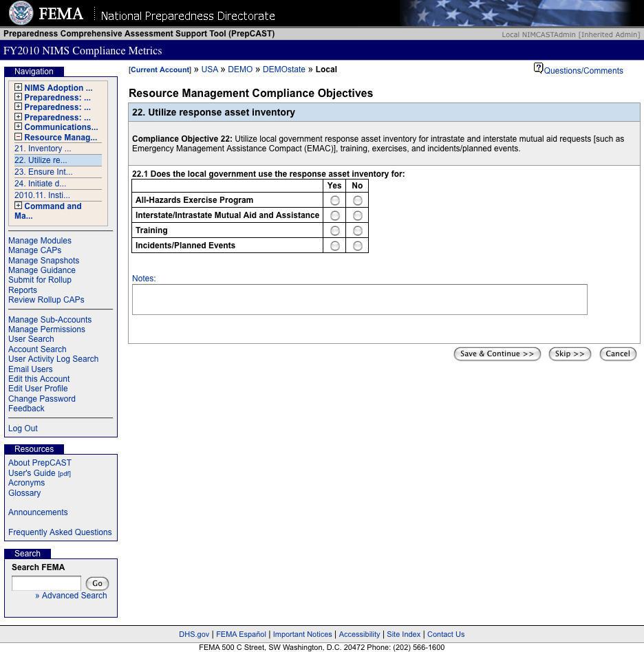Screen dimensions: 644x652
Task: Select Yes for All-Hazards Exercise Program
Action: click(335, 200)
